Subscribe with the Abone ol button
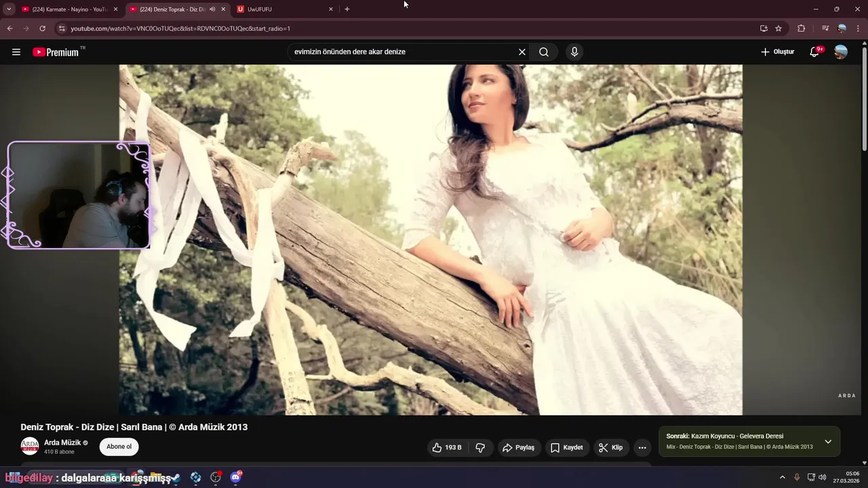 [119, 447]
